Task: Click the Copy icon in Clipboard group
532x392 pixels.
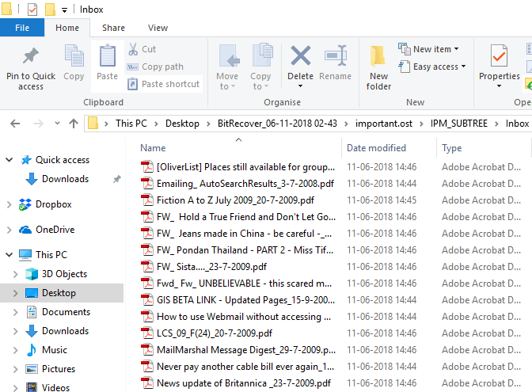Action: click(74, 55)
